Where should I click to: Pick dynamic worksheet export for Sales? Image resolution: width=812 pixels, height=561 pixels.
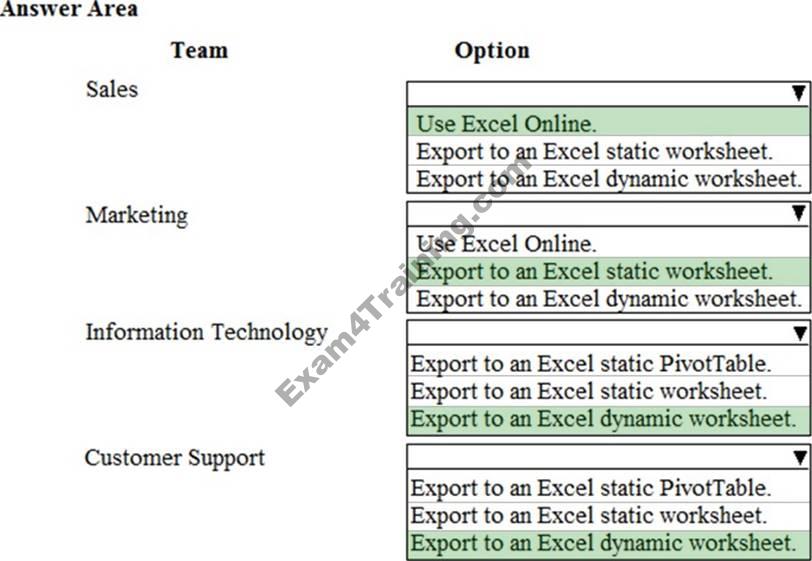click(608, 179)
